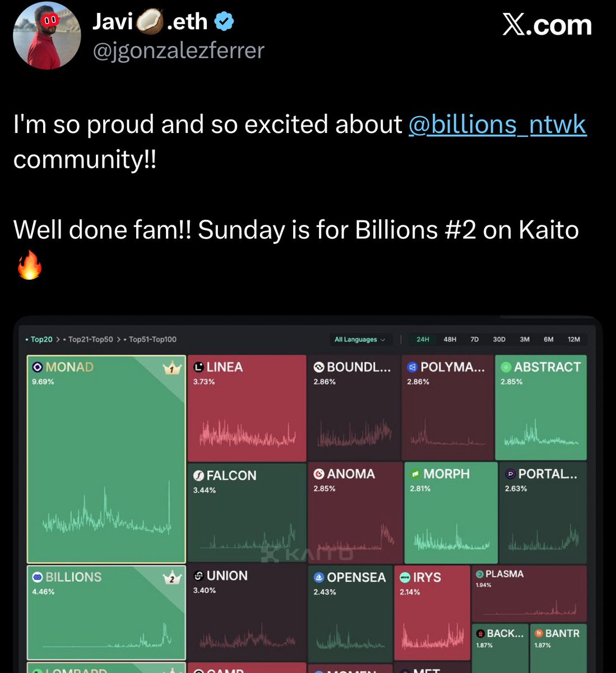Click the crown rank 2 badge on Billions

click(172, 578)
